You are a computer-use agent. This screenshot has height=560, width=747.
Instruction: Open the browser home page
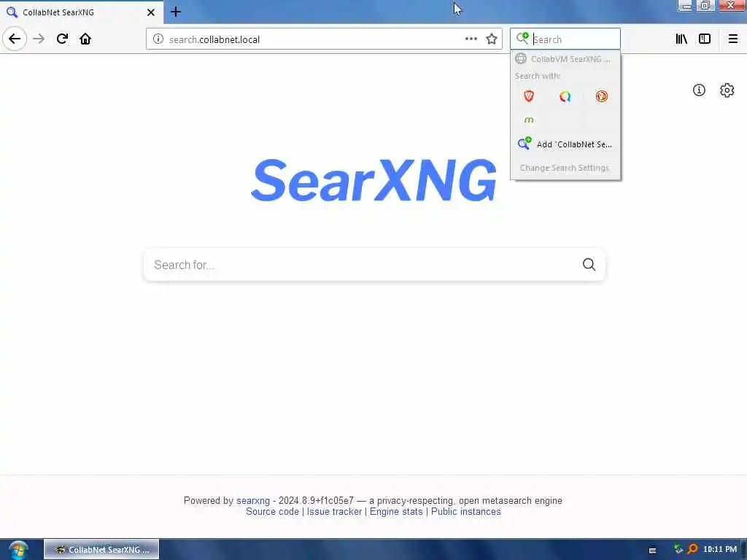[85, 39]
